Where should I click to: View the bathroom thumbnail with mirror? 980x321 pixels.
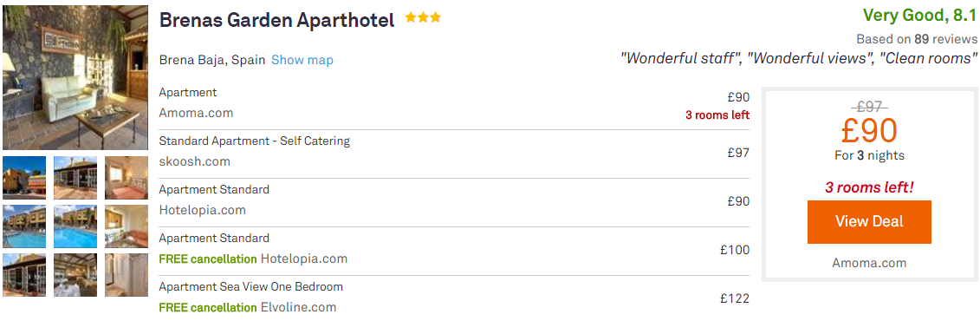pos(127,275)
